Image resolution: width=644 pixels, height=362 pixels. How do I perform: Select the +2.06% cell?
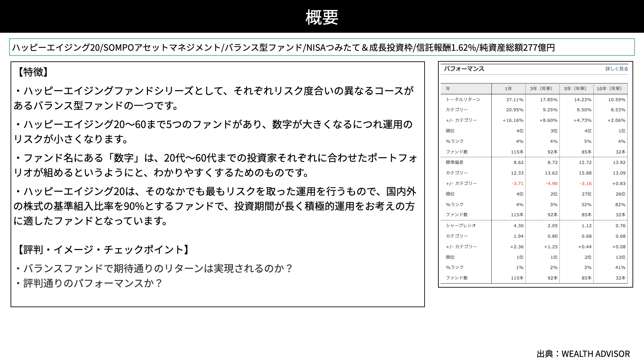point(616,120)
